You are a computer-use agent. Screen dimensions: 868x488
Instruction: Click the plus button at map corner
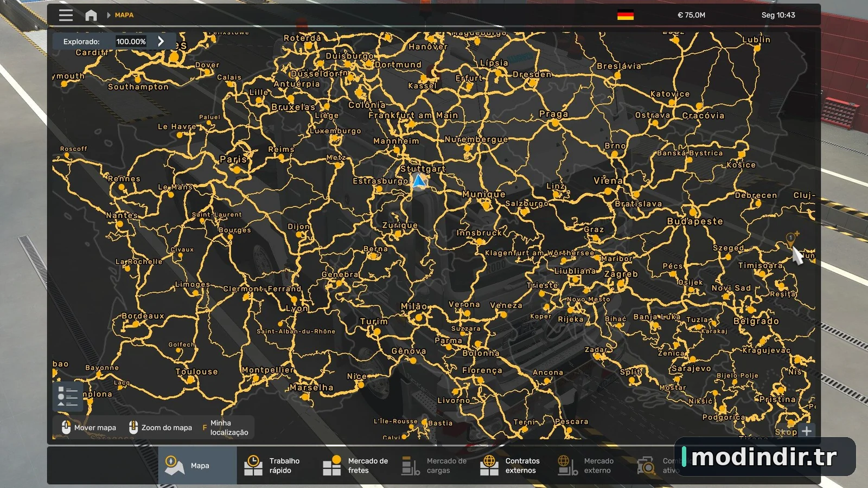[807, 431]
